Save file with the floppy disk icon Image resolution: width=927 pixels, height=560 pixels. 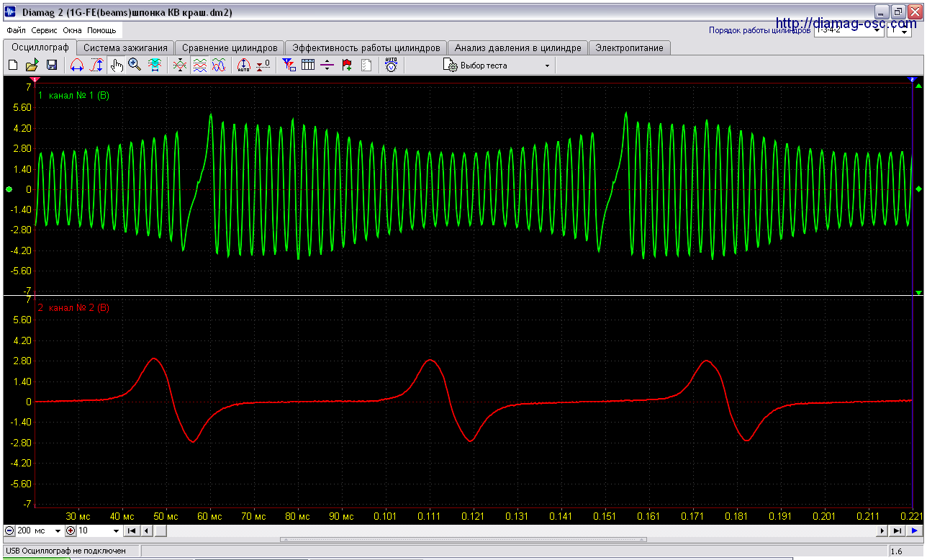tap(52, 66)
